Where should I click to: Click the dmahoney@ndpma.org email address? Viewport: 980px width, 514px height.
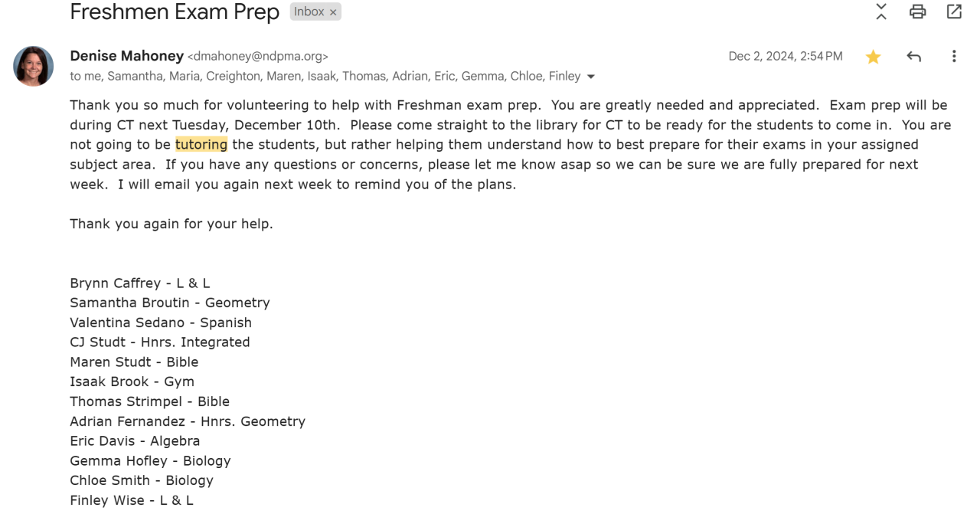pyautogui.click(x=258, y=57)
